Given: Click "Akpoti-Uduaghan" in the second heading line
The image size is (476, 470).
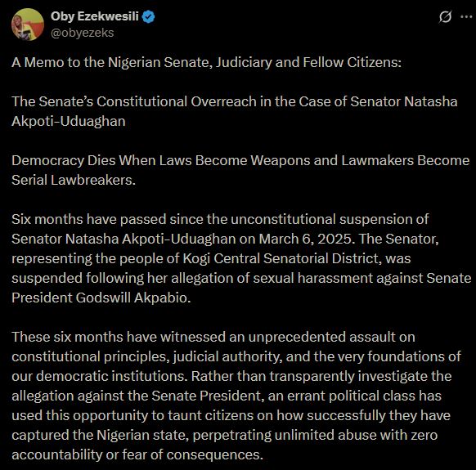Looking at the screenshot, I should click(x=69, y=121).
